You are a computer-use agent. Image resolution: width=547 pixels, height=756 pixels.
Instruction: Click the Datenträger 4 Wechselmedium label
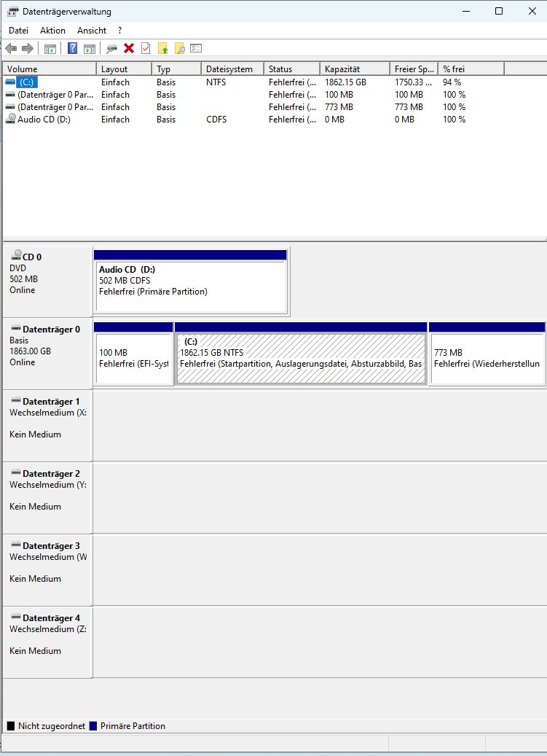point(47,642)
